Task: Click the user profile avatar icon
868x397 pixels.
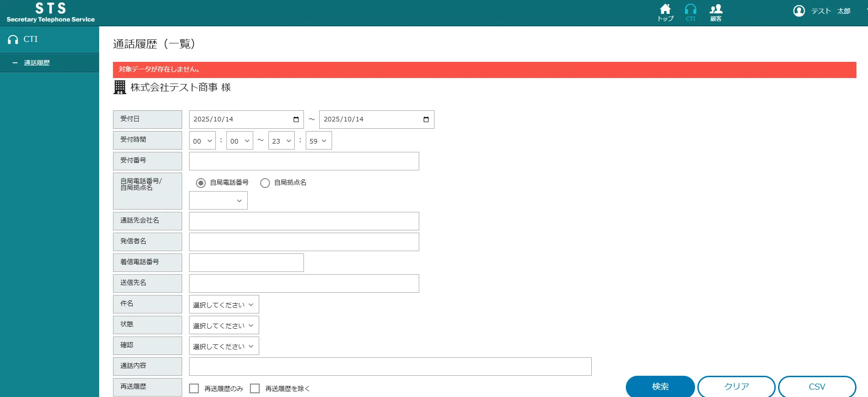Action: coord(799,11)
